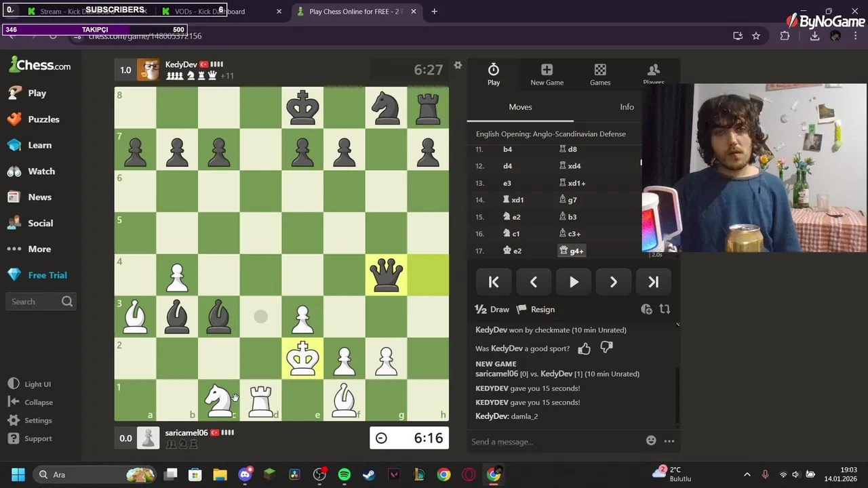Jump to first move button
This screenshot has width=868, height=488.
click(494, 282)
